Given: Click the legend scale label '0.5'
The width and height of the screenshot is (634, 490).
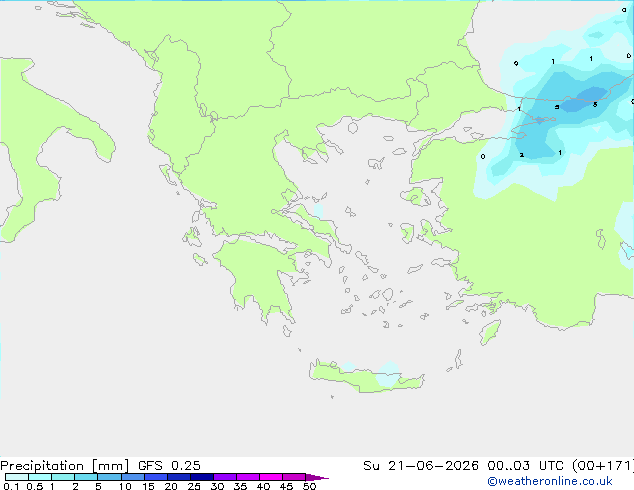Looking at the screenshot, I should 35,486.
